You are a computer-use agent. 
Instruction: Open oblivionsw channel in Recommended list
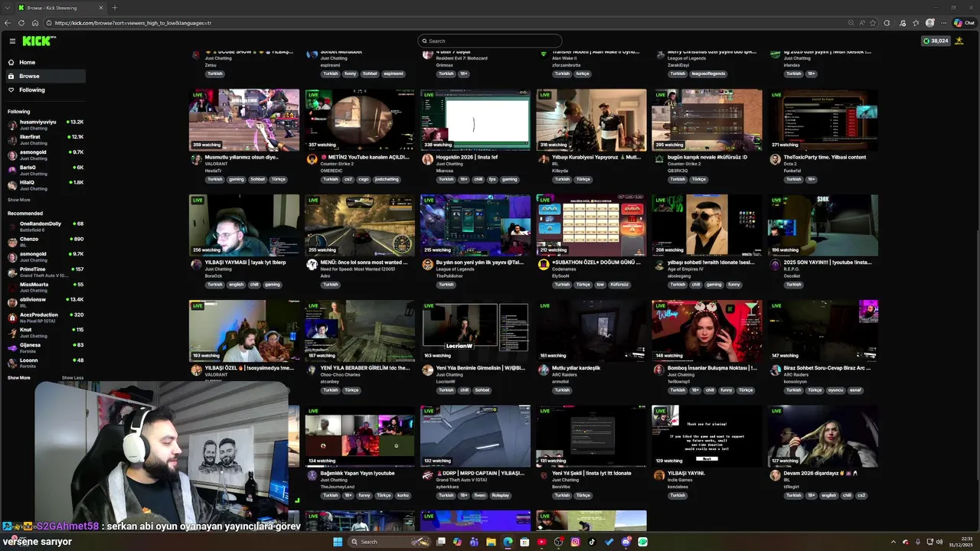[45, 302]
